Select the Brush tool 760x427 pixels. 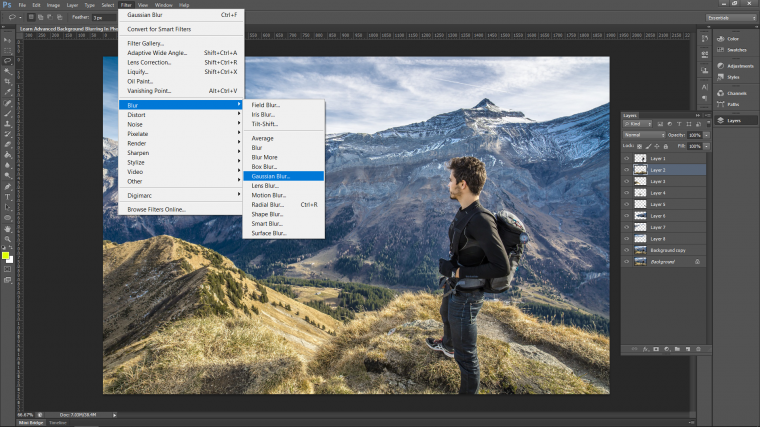tap(7, 113)
